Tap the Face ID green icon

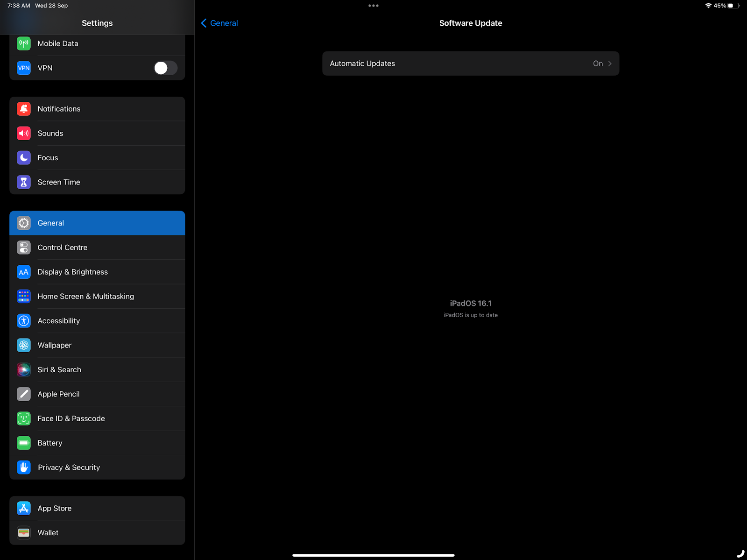point(24,418)
